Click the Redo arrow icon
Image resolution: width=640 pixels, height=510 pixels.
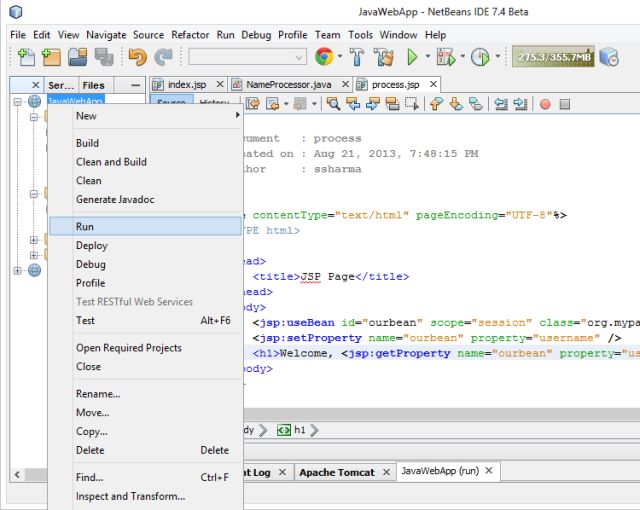coord(163,58)
